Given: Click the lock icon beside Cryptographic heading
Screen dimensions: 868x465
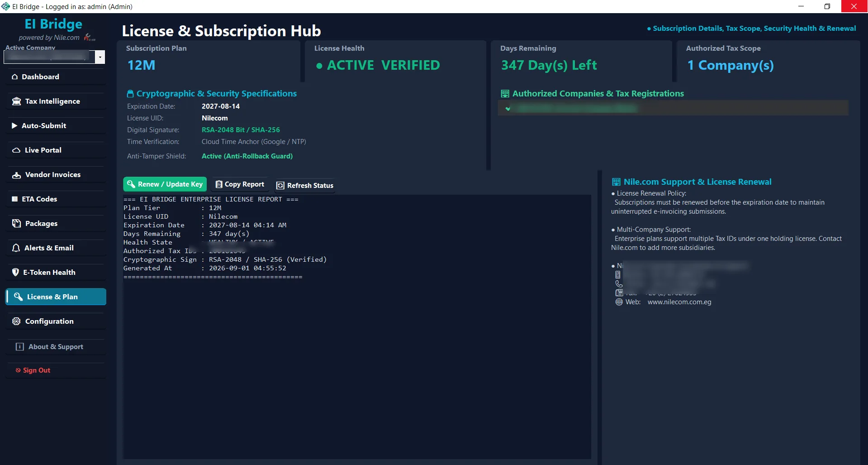Looking at the screenshot, I should 130,94.
